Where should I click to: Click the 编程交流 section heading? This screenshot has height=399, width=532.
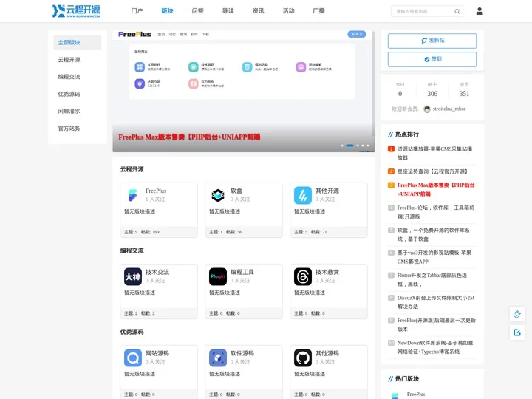(132, 250)
